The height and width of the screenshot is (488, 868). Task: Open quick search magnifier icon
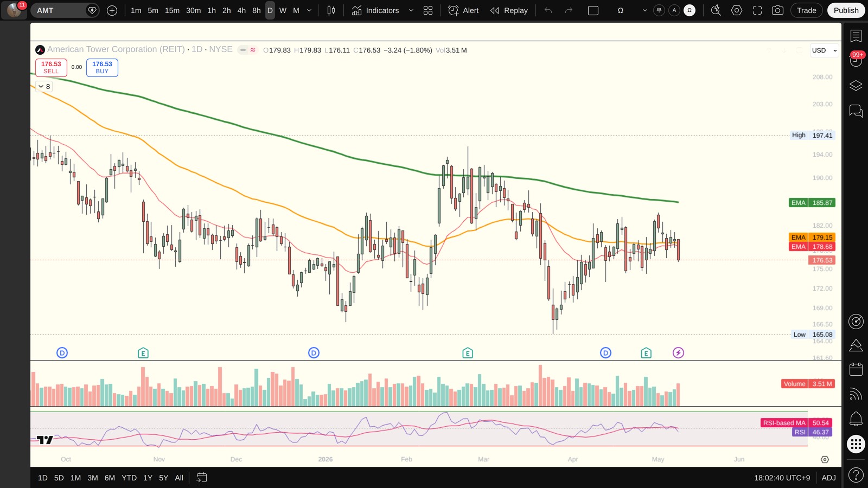coord(716,10)
